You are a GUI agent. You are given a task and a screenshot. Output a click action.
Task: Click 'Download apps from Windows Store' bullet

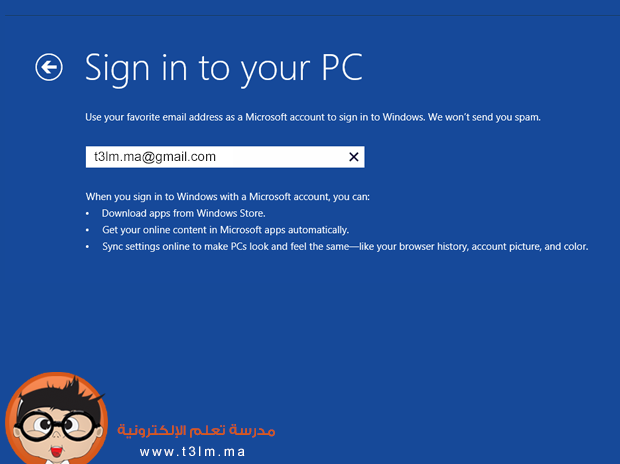183,213
